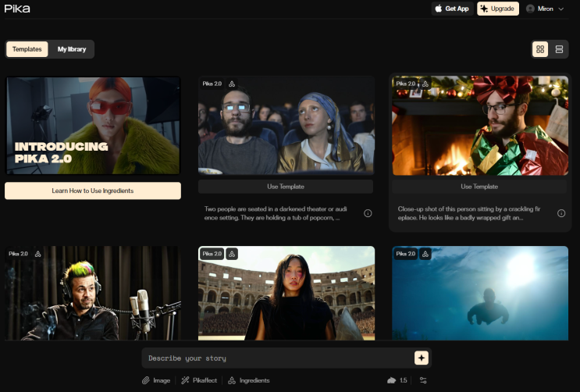Switch to grid view layout

540,49
